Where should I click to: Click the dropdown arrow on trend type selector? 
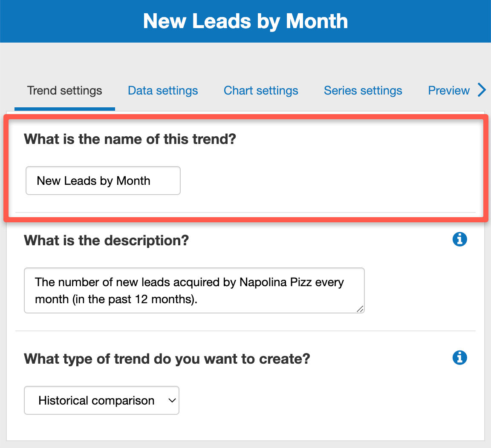[x=172, y=400]
